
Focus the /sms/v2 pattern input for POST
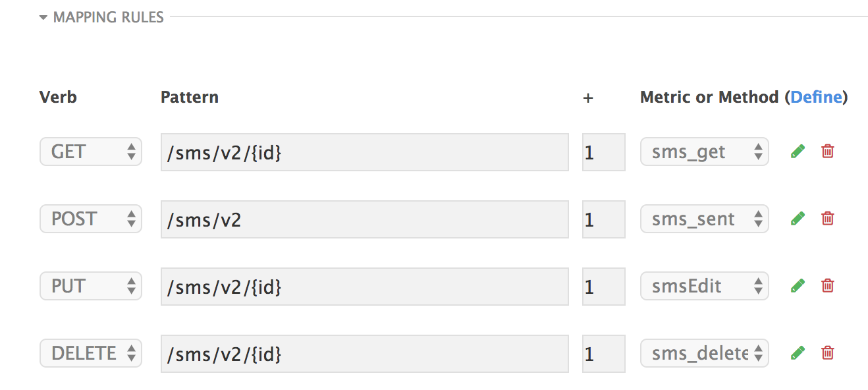364,219
